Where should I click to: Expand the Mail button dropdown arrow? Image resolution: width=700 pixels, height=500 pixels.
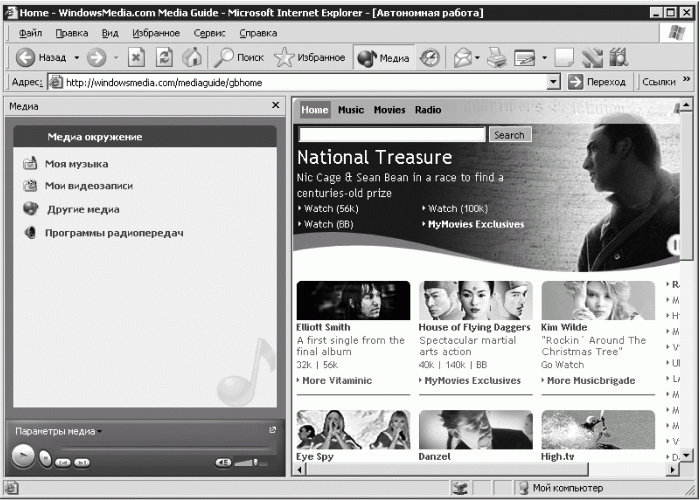pyautogui.click(x=477, y=58)
